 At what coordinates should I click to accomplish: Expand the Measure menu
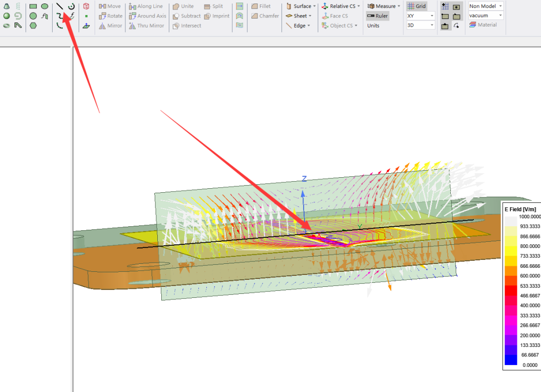point(384,6)
